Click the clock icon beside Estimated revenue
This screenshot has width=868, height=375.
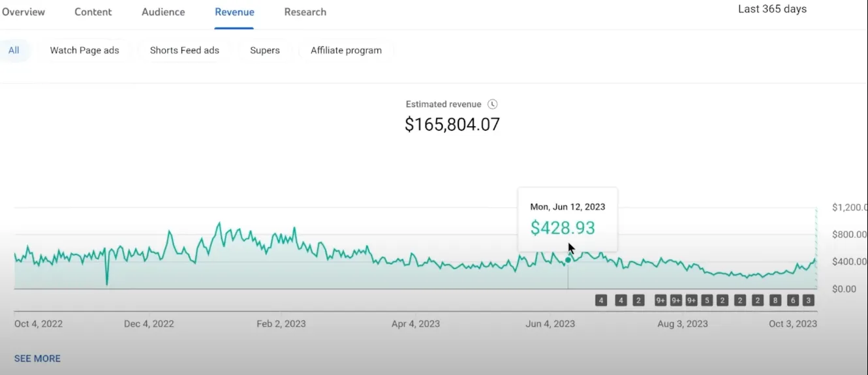click(x=493, y=105)
